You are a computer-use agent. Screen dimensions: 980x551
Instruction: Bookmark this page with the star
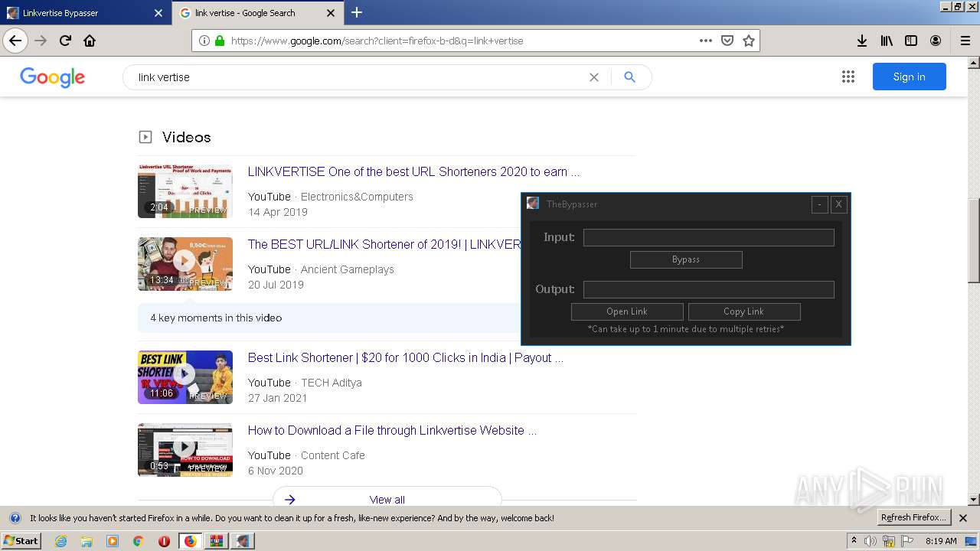749,41
